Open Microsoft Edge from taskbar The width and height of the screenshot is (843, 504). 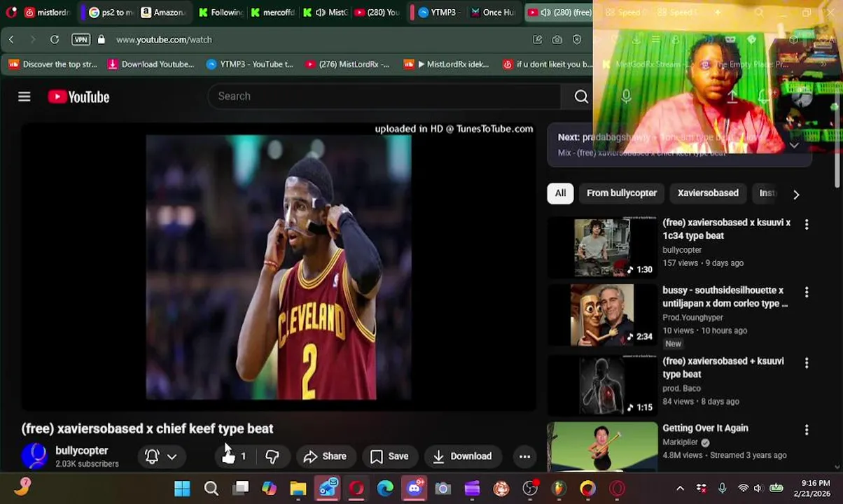click(x=385, y=489)
